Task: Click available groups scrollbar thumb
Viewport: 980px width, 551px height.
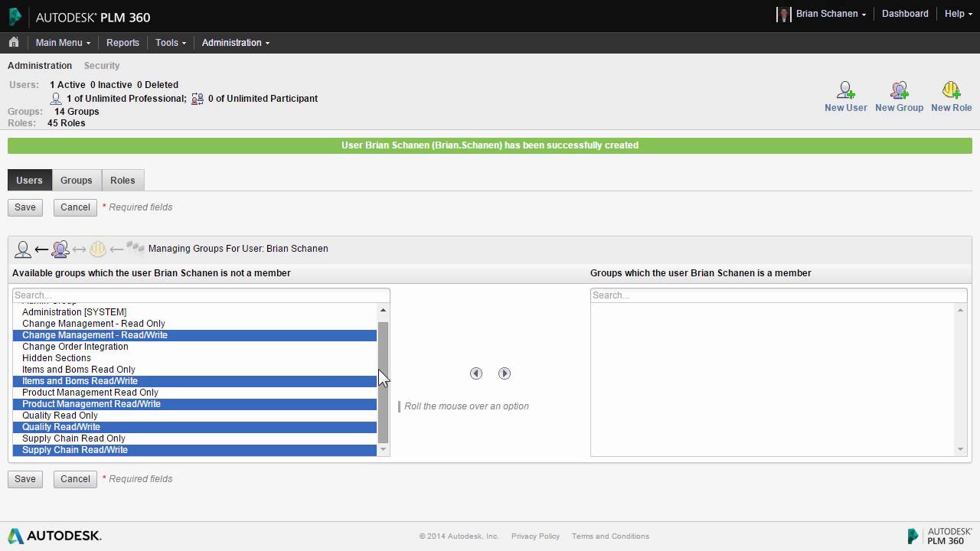Action: pyautogui.click(x=384, y=383)
